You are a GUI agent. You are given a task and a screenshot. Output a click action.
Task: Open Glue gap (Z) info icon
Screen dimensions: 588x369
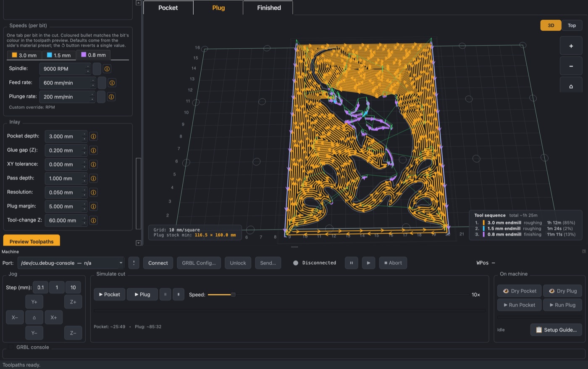point(93,150)
